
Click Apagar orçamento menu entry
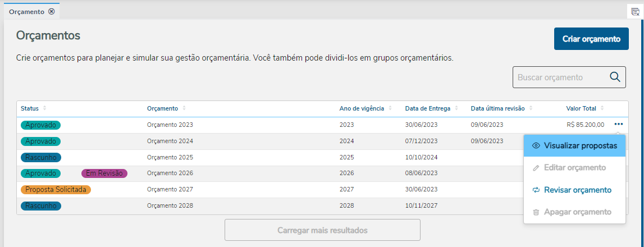(x=574, y=212)
